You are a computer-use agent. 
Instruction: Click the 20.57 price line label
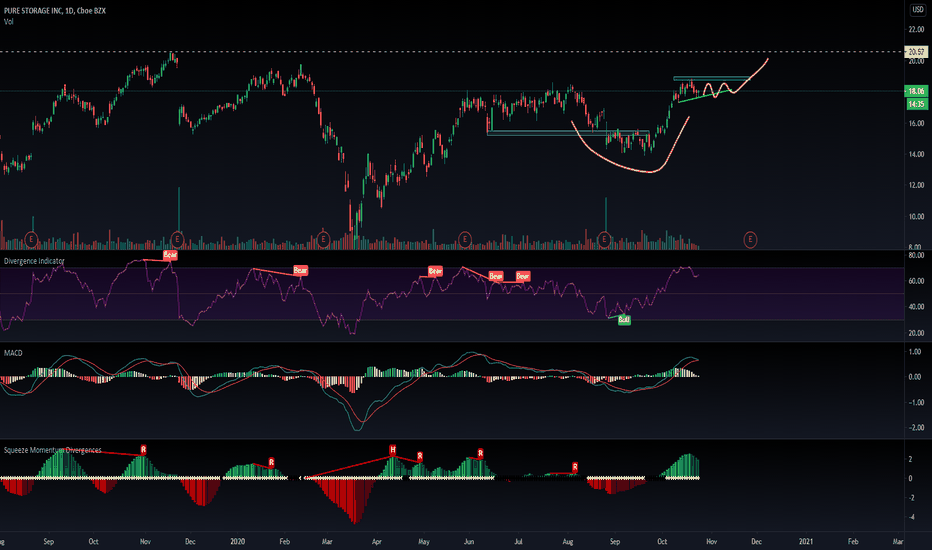[x=916, y=52]
